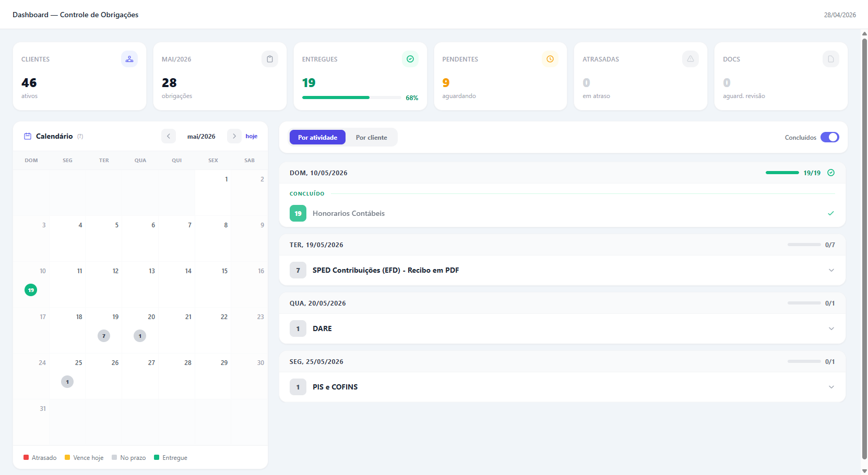Select day 15 in the calendar

213,284
